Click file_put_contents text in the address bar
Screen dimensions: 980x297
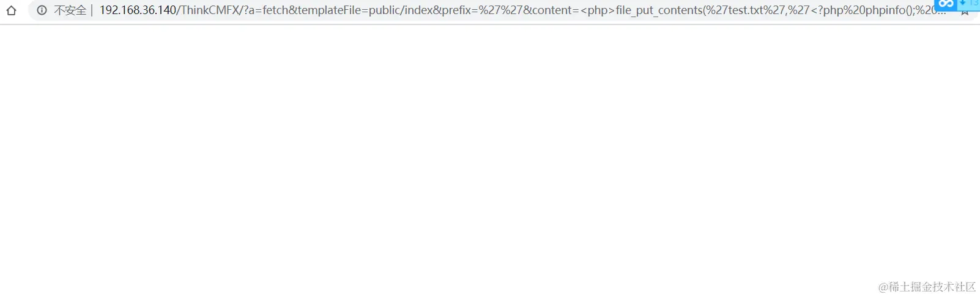[x=659, y=10]
